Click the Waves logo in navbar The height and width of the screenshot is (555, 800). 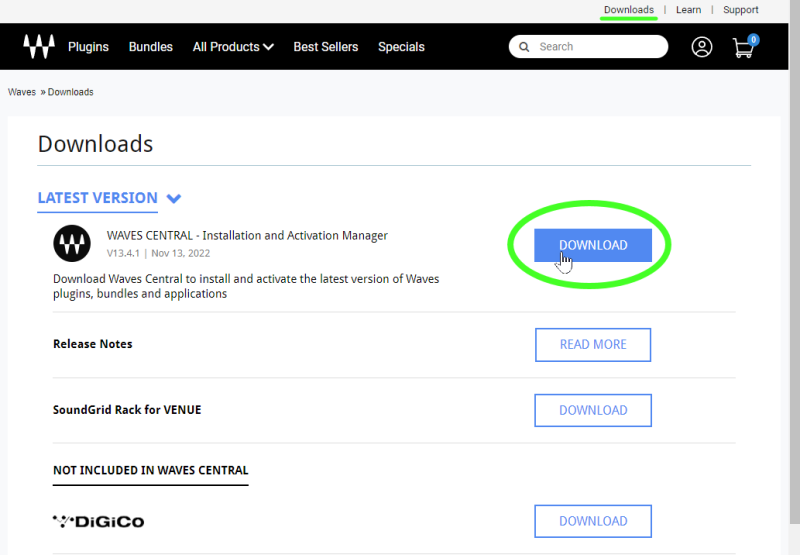pyautogui.click(x=39, y=46)
